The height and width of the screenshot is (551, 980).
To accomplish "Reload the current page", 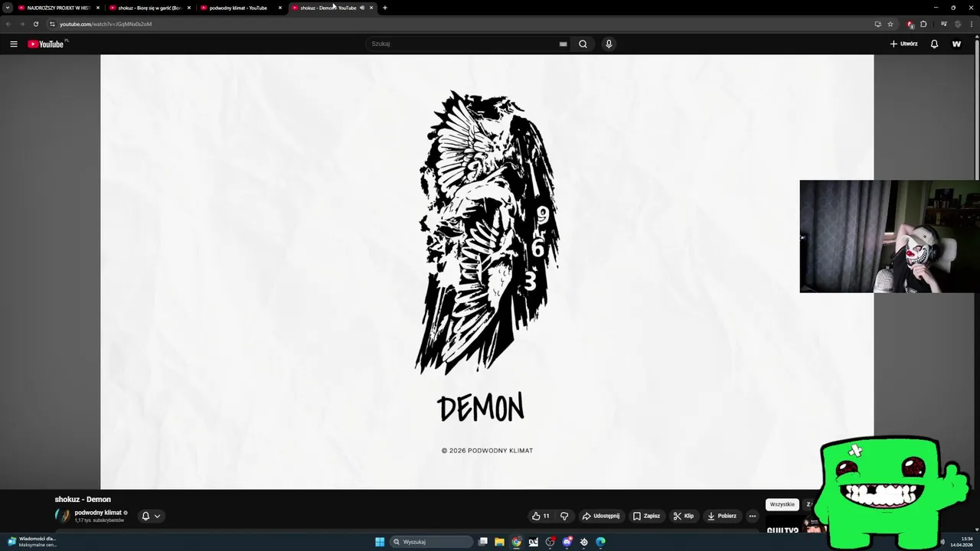I will tap(36, 24).
